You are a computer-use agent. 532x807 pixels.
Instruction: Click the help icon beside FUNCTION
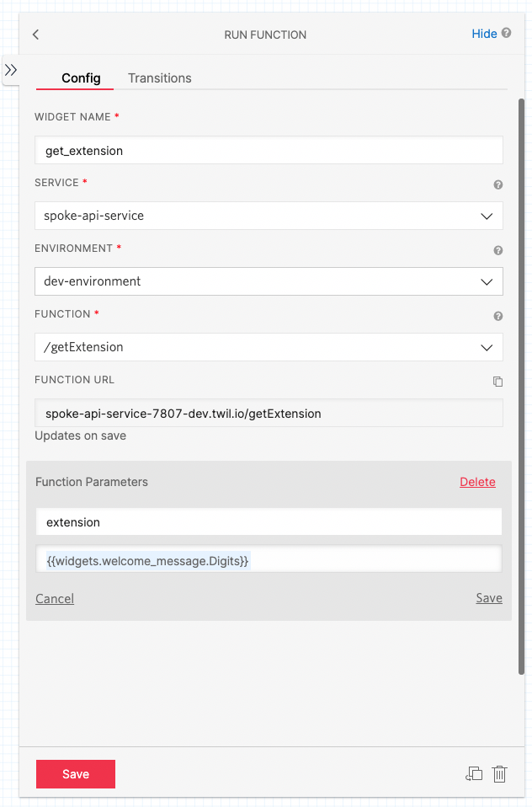pos(497,316)
